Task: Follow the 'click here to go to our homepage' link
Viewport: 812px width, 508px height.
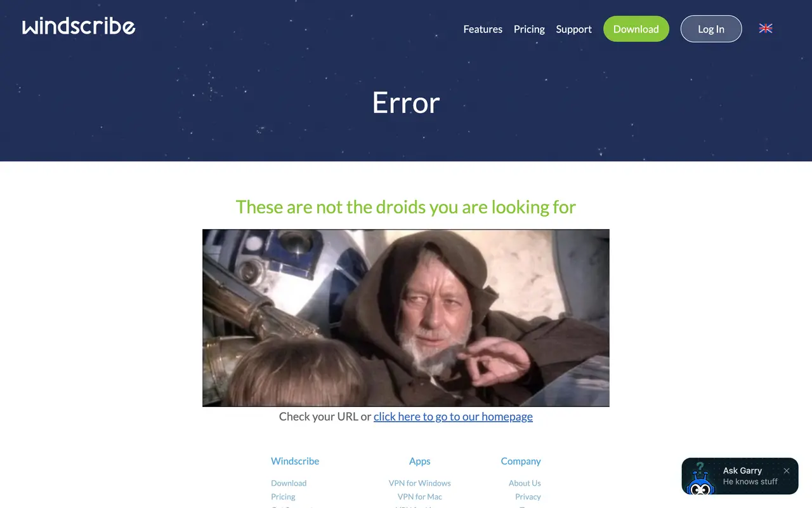Action: click(453, 417)
